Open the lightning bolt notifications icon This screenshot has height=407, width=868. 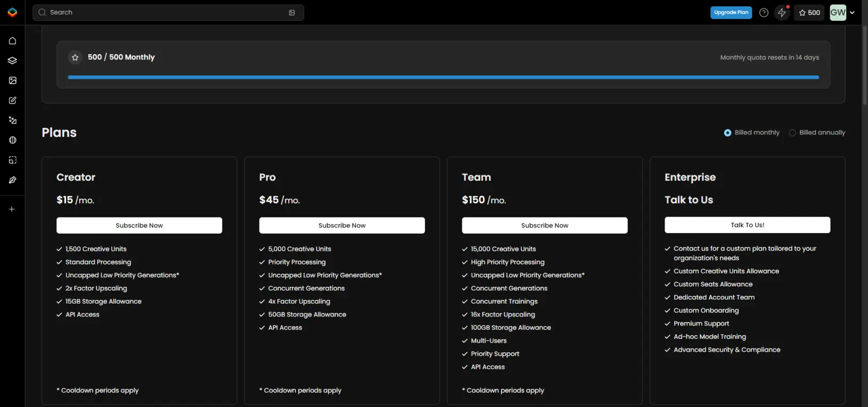[782, 13]
